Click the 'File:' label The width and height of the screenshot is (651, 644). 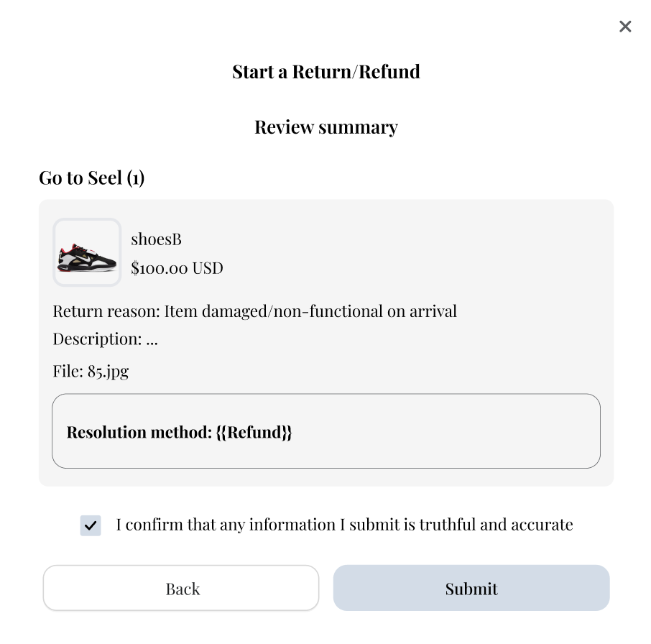pyautogui.click(x=68, y=372)
